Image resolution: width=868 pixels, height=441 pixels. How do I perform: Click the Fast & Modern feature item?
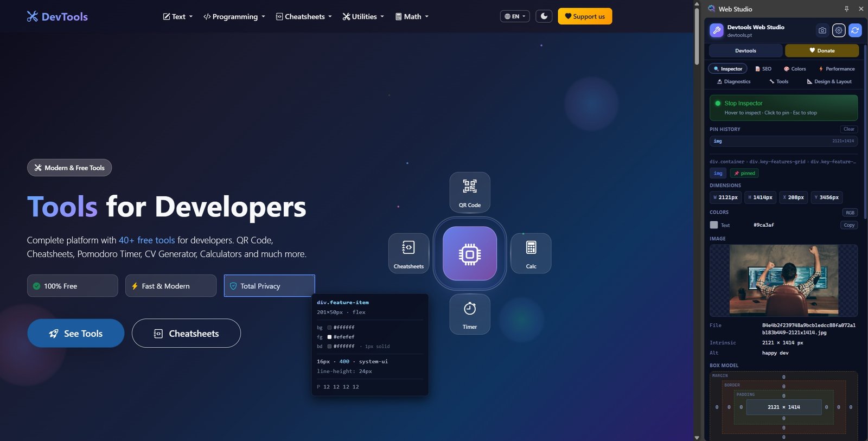(x=171, y=286)
